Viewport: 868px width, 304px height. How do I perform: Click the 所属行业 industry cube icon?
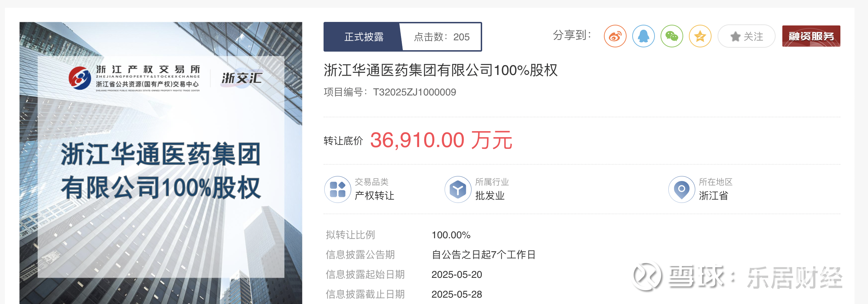tap(458, 189)
